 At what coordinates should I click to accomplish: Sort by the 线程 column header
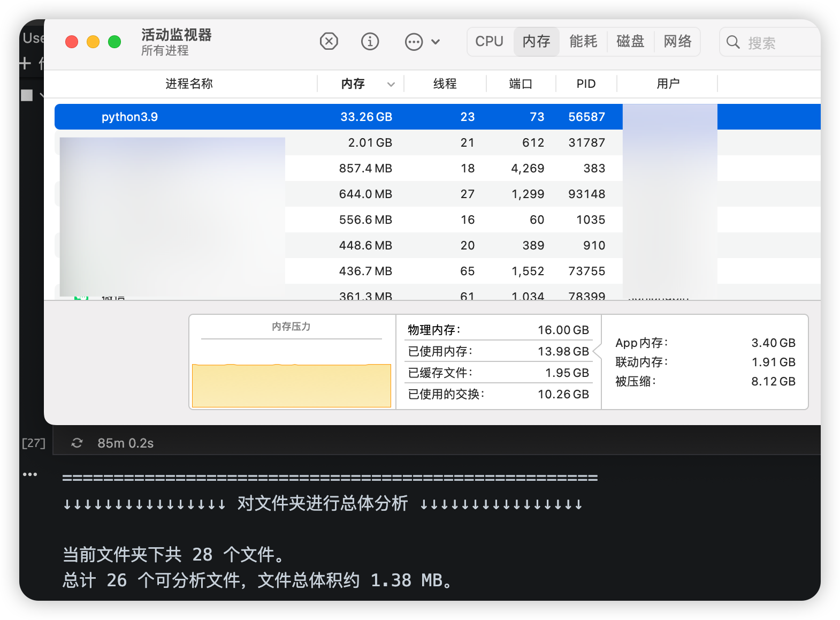point(445,84)
